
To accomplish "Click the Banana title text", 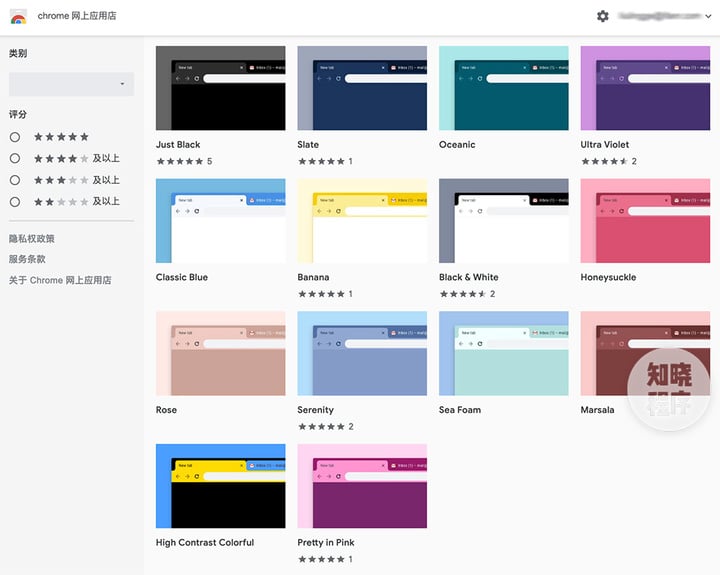I will pos(313,277).
